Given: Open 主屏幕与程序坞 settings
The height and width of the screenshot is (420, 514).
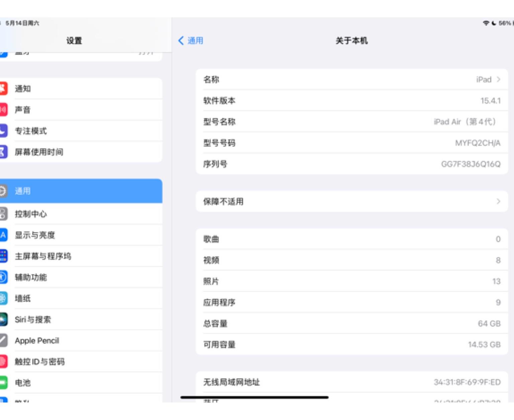Looking at the screenshot, I should coord(81,256).
